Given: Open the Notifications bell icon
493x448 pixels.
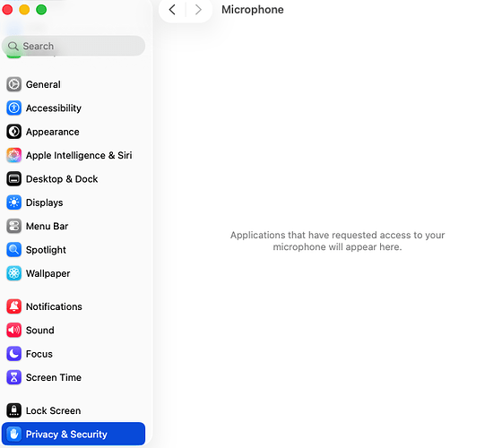Looking at the screenshot, I should tap(13, 306).
